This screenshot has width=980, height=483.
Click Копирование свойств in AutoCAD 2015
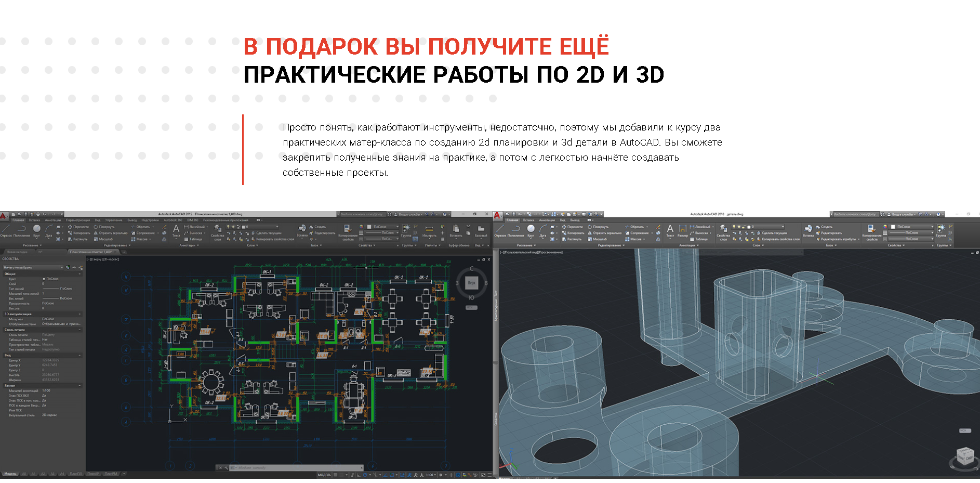pyautogui.click(x=348, y=232)
